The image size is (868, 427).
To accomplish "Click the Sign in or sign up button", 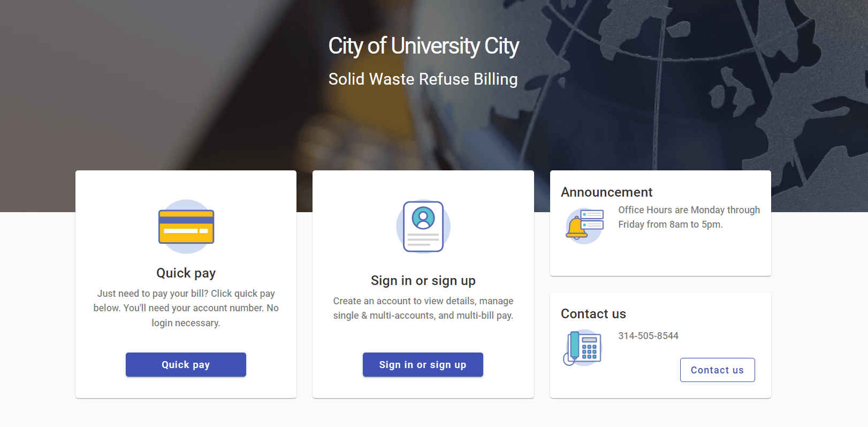I will coord(423,364).
